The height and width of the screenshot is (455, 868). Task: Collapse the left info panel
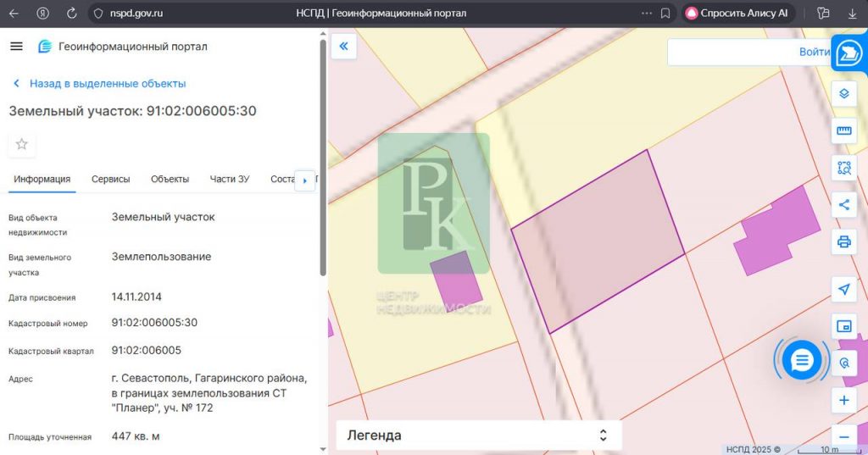[x=343, y=47]
